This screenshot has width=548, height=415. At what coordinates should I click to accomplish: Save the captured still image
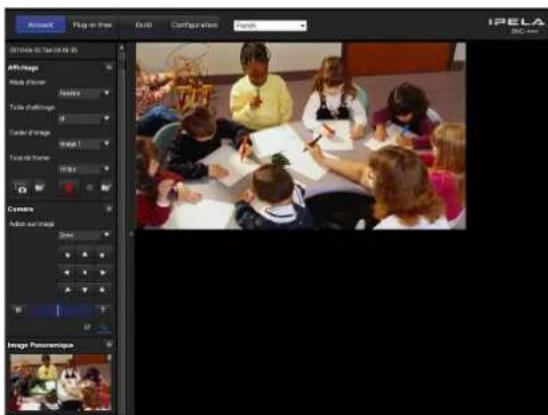pyautogui.click(x=39, y=188)
